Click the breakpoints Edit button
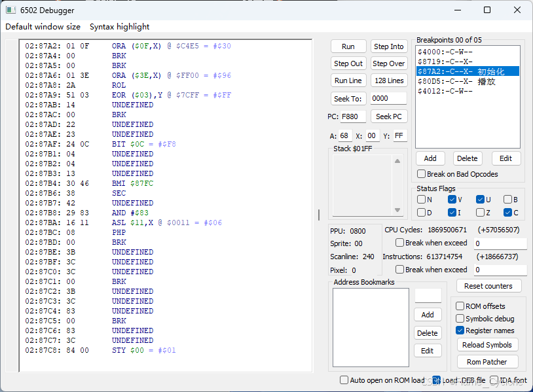The width and height of the screenshot is (533, 392). tap(505, 158)
